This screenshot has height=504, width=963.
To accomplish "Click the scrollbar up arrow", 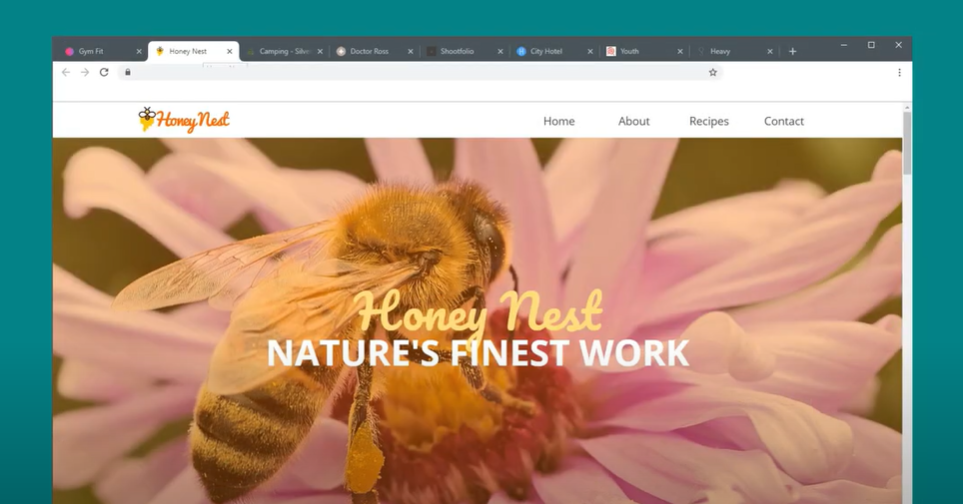I will [x=906, y=107].
